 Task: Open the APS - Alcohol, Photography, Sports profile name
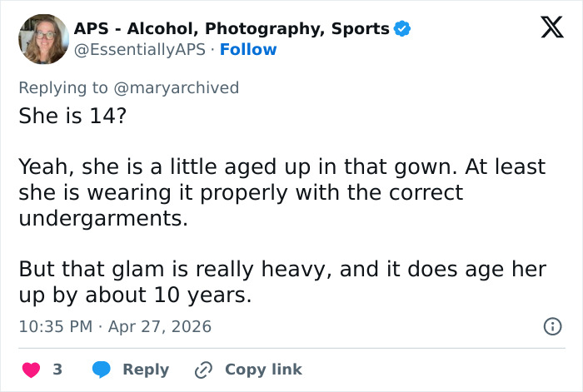232,28
